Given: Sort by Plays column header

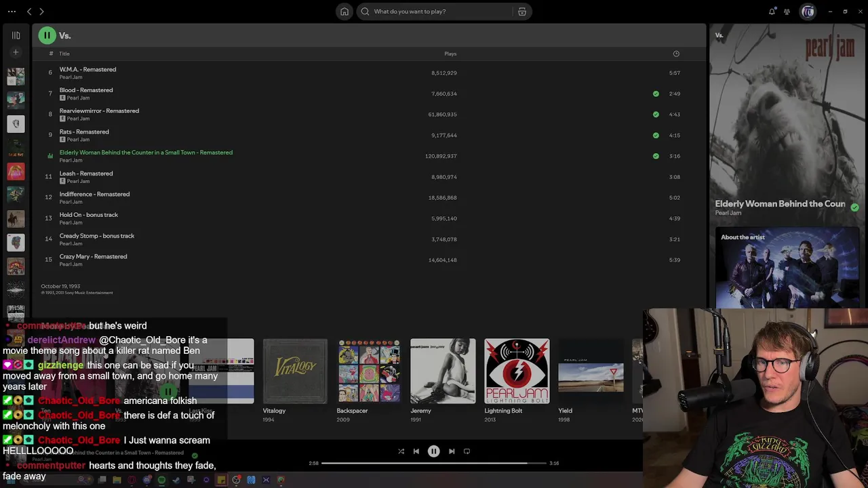Looking at the screenshot, I should click(450, 54).
